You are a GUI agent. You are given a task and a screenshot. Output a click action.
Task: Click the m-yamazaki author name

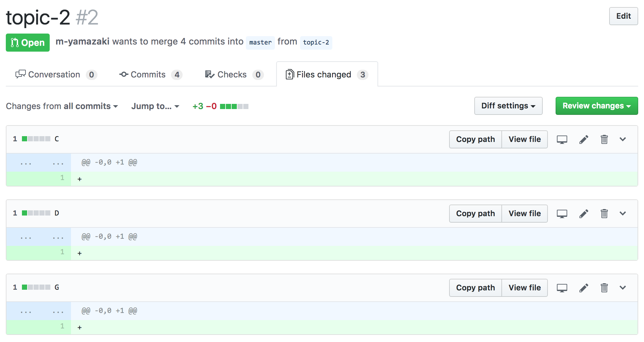coord(83,42)
